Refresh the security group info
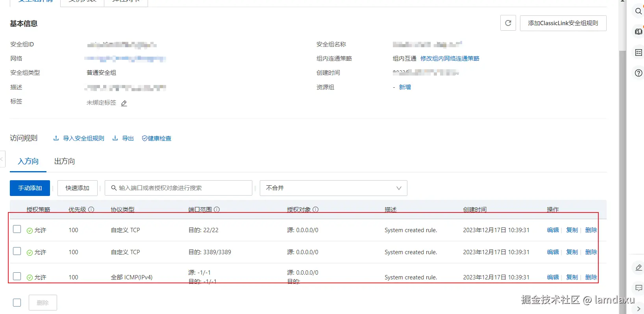 coord(508,23)
